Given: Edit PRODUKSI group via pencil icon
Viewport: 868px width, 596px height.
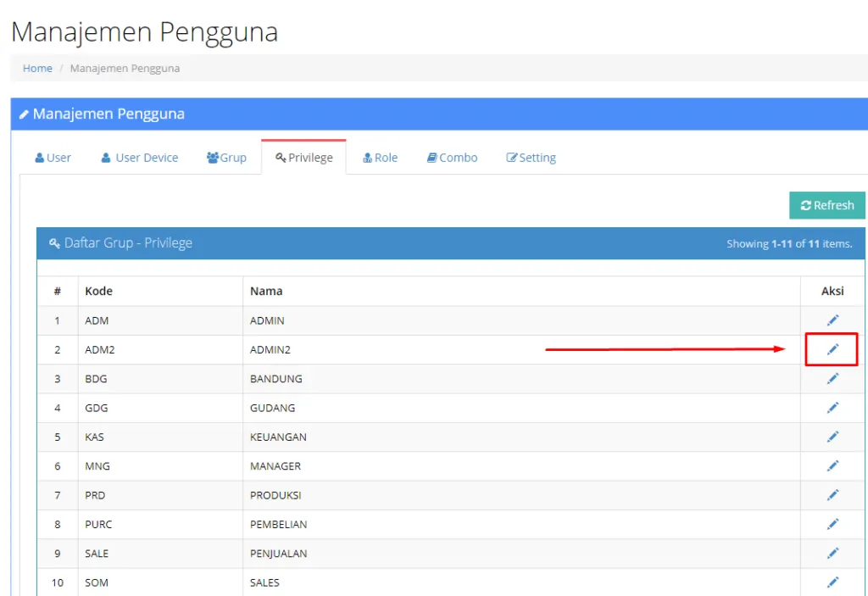Looking at the screenshot, I should coord(832,494).
